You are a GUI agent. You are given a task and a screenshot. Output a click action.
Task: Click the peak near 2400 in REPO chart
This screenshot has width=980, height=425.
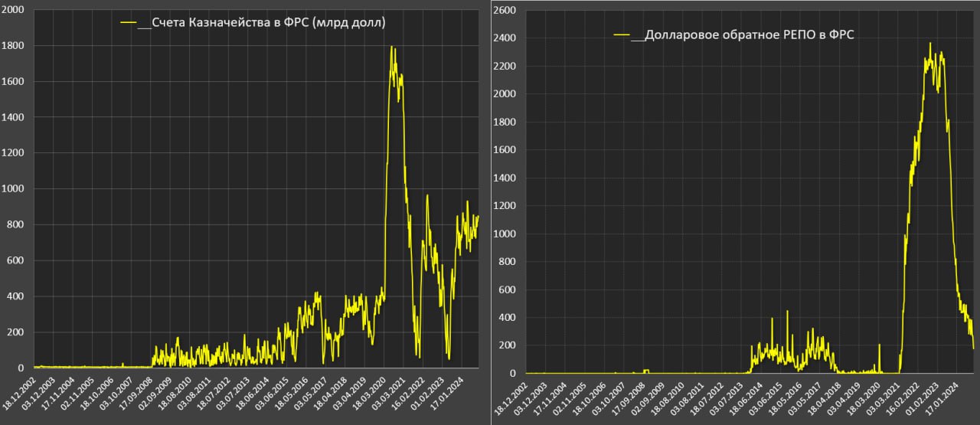coord(930,44)
